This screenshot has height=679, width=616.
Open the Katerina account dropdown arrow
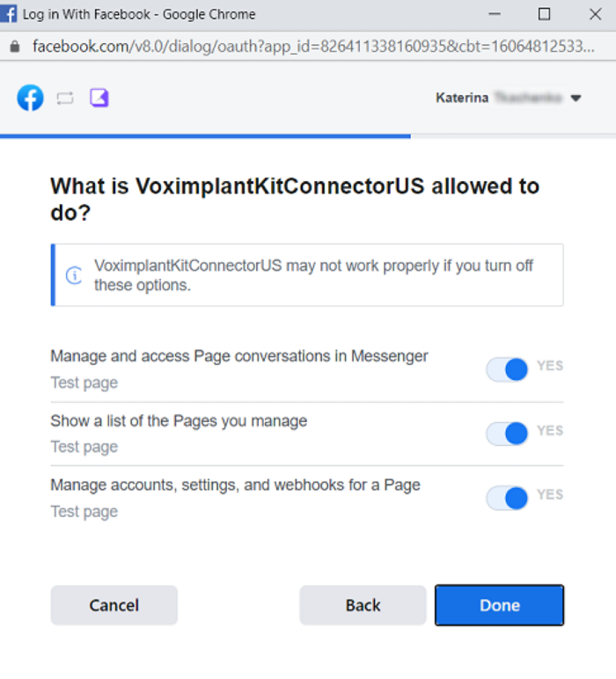(x=576, y=99)
